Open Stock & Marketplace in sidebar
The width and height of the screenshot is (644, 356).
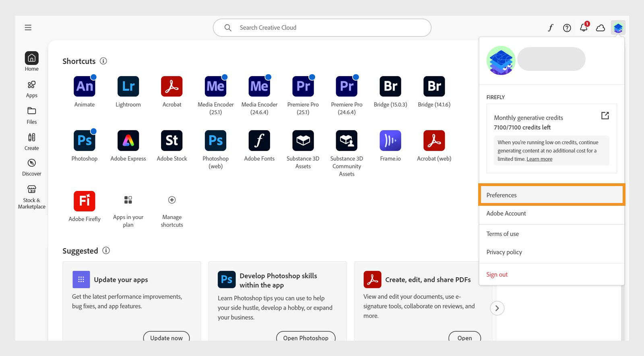32,197
